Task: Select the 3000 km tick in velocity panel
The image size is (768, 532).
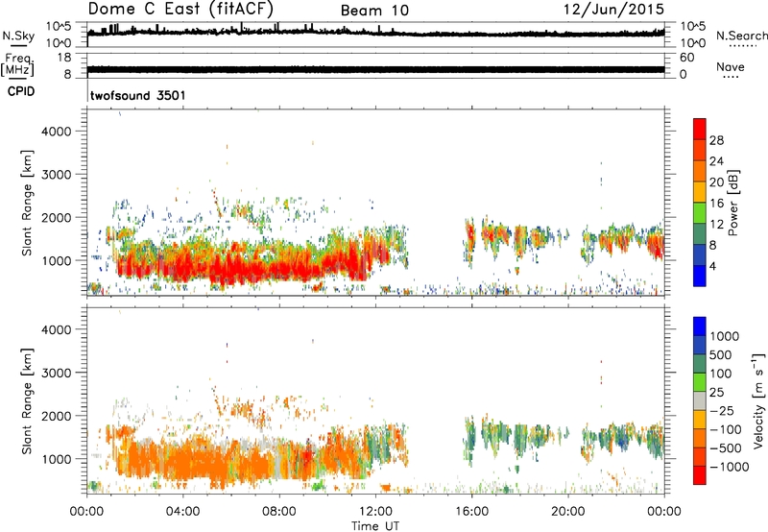Action: [x=57, y=373]
